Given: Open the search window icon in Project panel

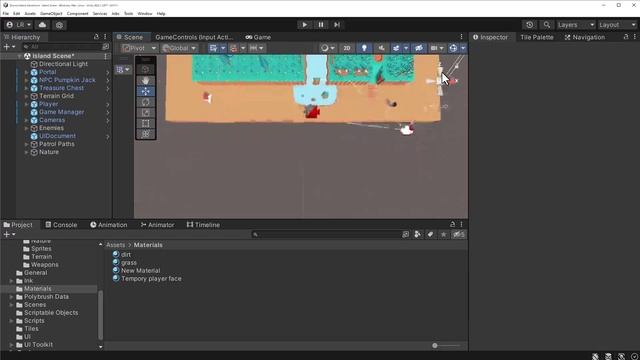Looking at the screenshot, I should pos(405,234).
